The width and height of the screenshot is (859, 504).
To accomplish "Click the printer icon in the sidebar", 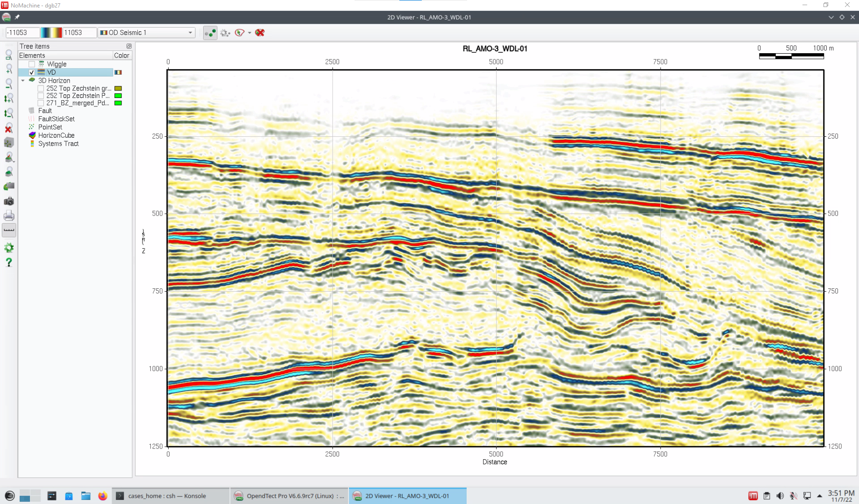I will [x=8, y=216].
